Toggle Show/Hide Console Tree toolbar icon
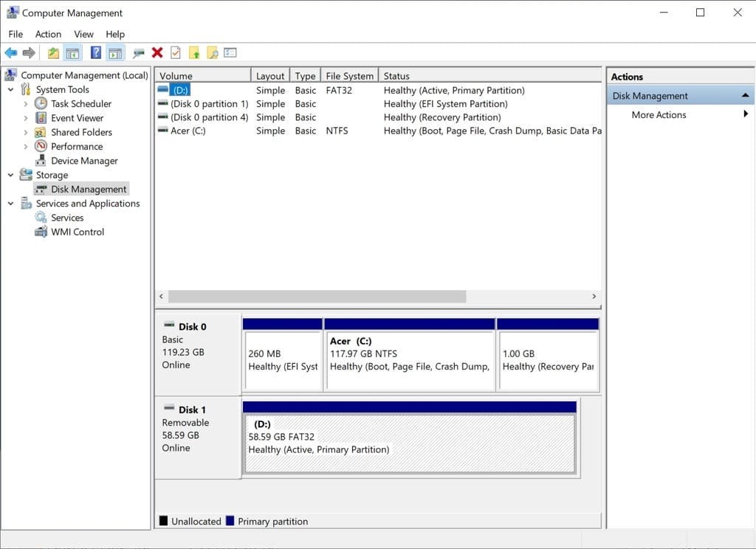Screen dimensions: 756x549 [x=73, y=52]
